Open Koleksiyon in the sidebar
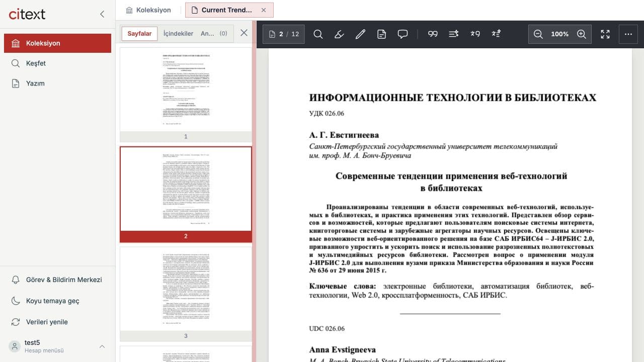 57,43
